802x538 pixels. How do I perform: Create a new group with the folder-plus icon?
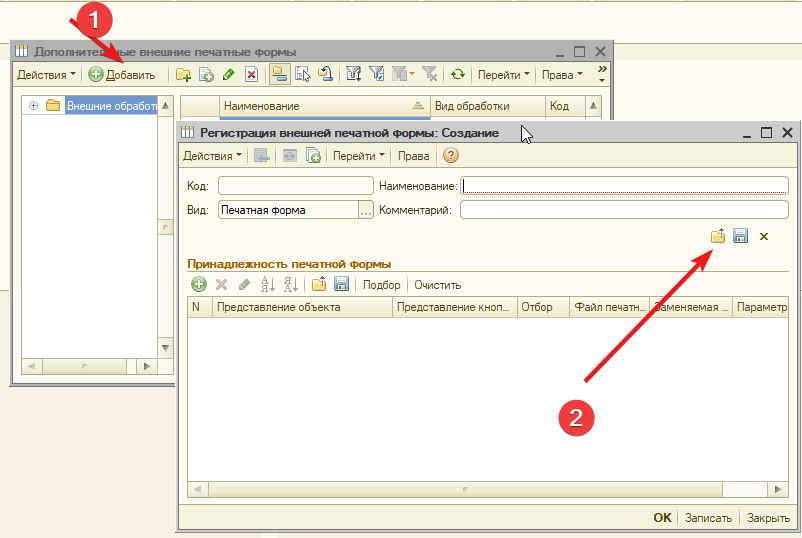(183, 75)
